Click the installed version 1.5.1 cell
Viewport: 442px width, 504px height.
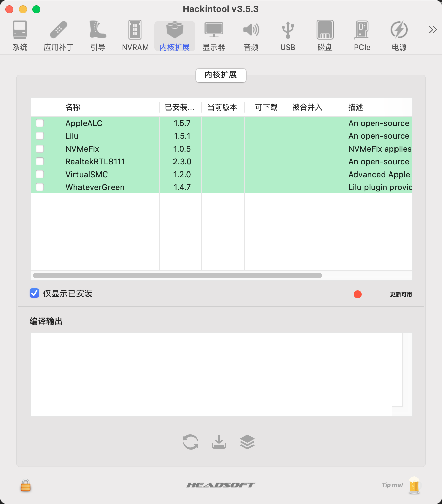click(181, 136)
